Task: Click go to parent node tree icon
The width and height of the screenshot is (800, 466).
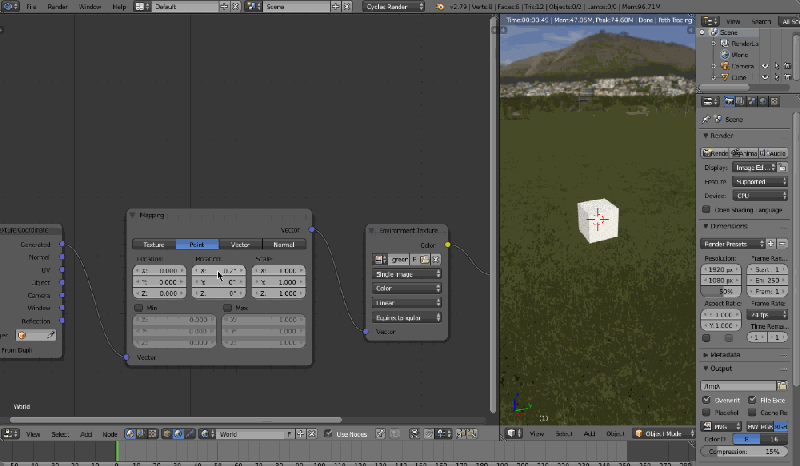Action: coord(394,434)
